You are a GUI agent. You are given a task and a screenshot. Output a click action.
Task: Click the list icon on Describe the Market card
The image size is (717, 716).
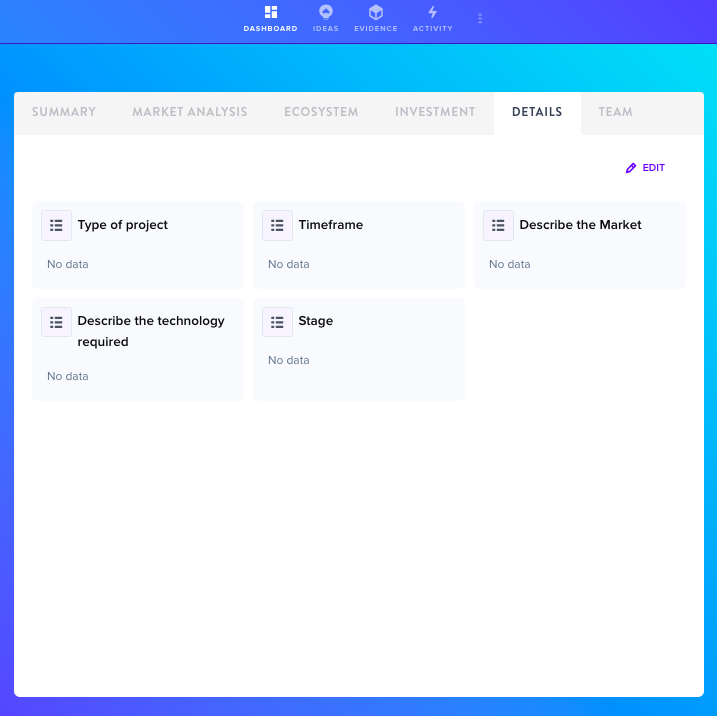[498, 225]
